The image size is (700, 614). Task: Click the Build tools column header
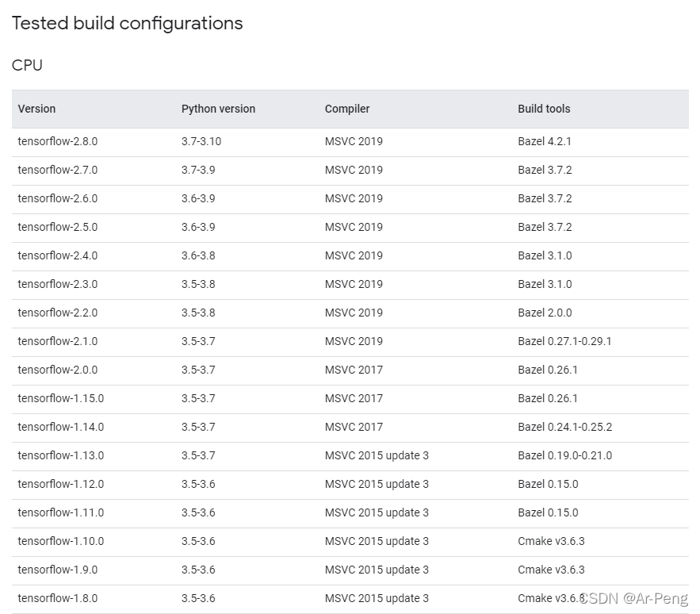544,109
